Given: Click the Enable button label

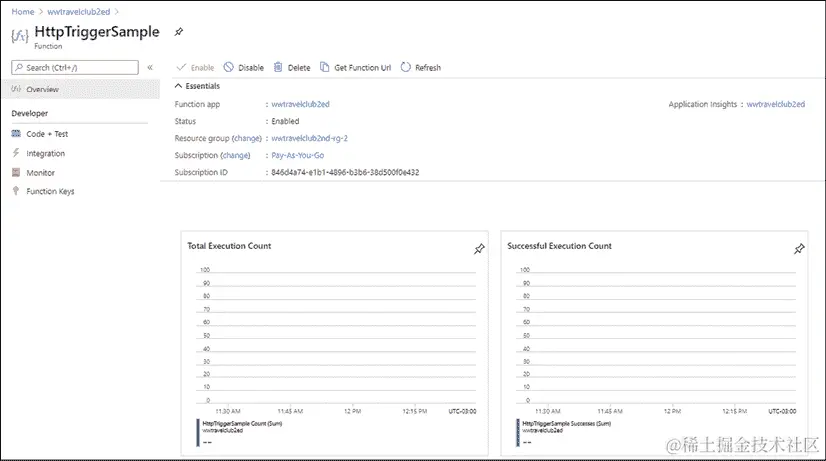Looking at the screenshot, I should coord(202,67).
